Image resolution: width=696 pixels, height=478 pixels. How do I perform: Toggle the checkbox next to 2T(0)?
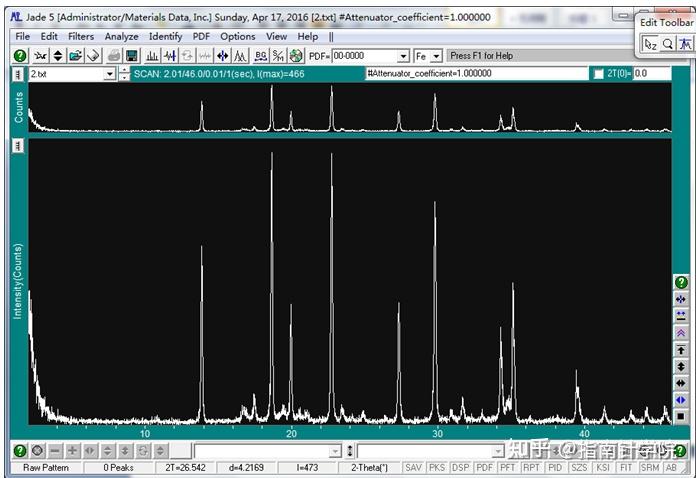(598, 74)
